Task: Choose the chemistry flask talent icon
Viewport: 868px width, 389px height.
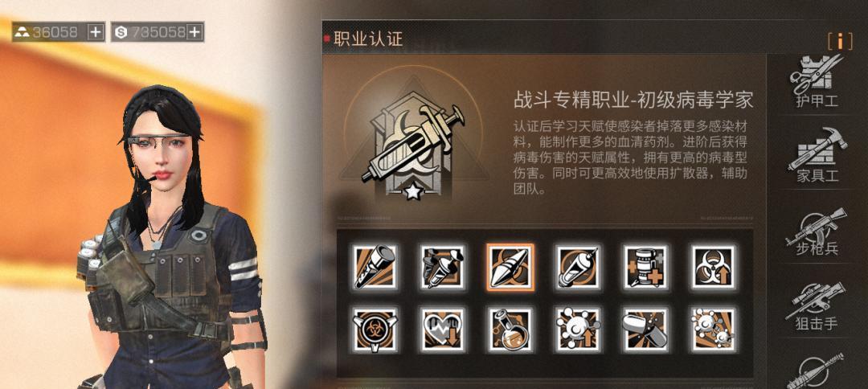Action: click(510, 330)
